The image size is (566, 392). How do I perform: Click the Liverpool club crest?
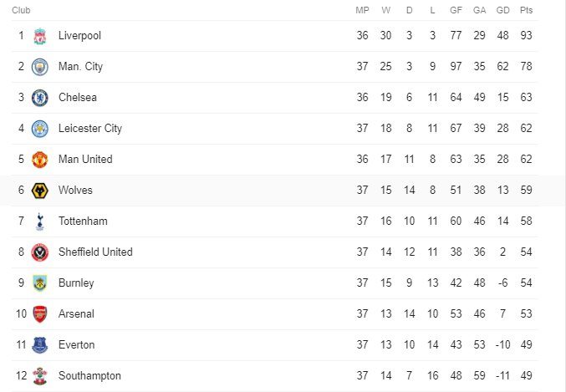point(39,36)
